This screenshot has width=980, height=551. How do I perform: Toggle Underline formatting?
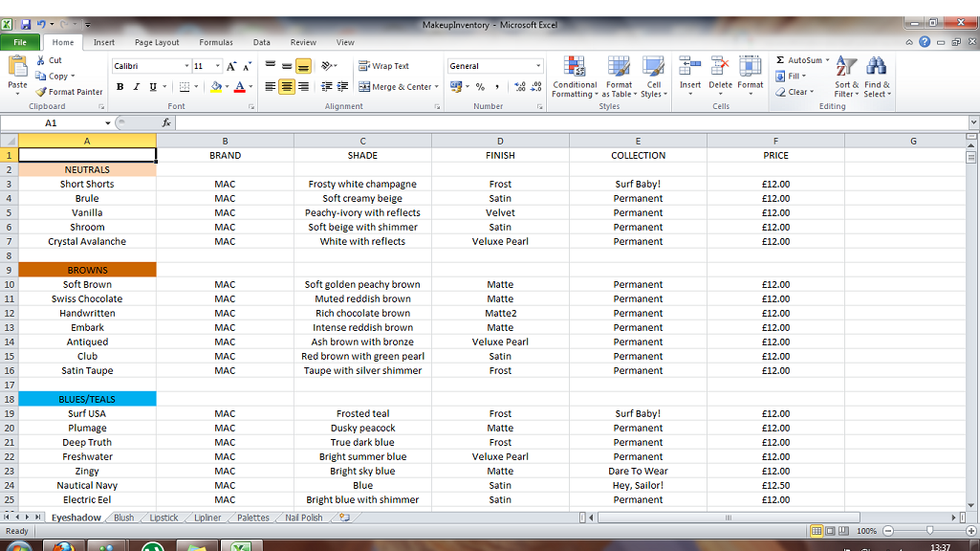[x=153, y=86]
